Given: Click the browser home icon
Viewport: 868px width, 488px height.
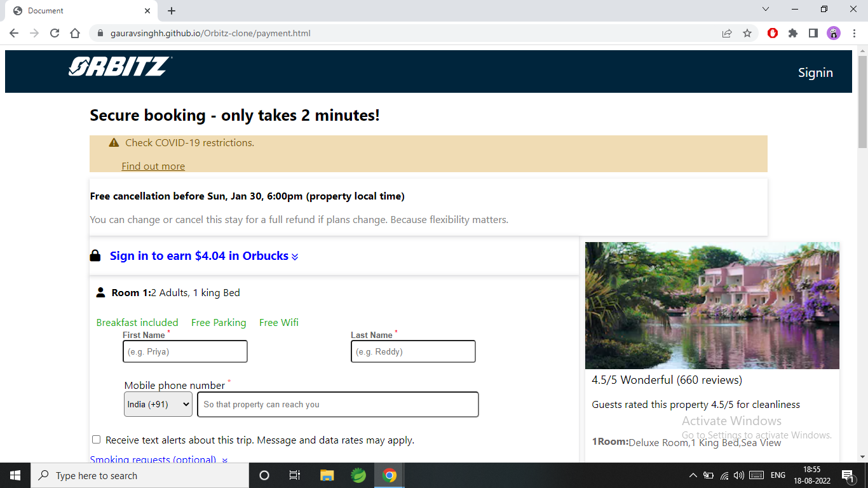Looking at the screenshot, I should point(74,33).
